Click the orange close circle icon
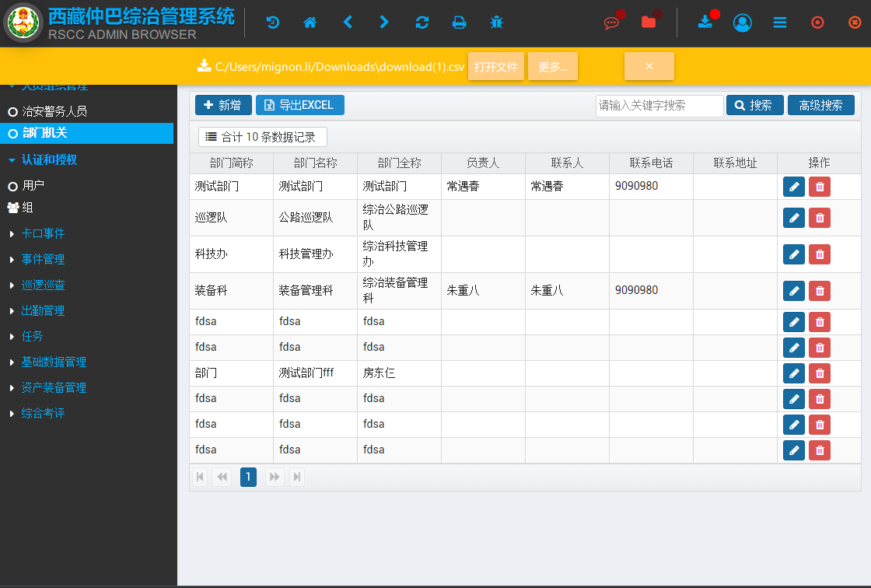This screenshot has height=588, width=871. pyautogui.click(x=855, y=23)
